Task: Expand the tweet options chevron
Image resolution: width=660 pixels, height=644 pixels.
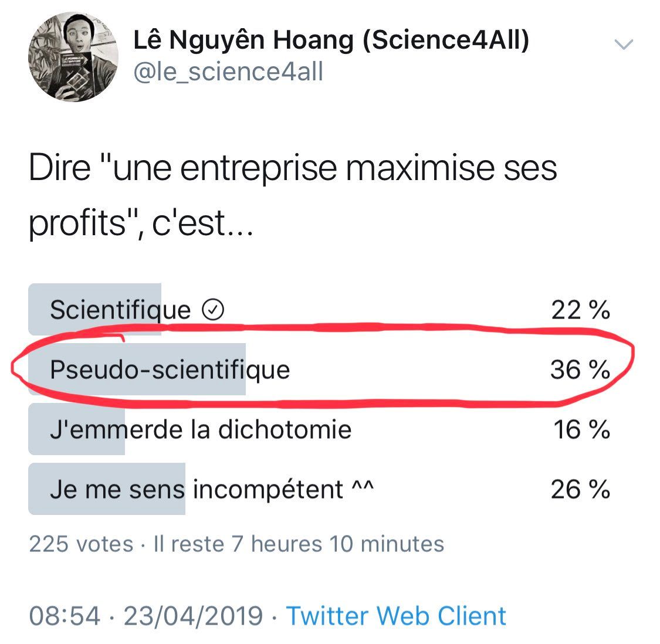Action: [x=623, y=45]
